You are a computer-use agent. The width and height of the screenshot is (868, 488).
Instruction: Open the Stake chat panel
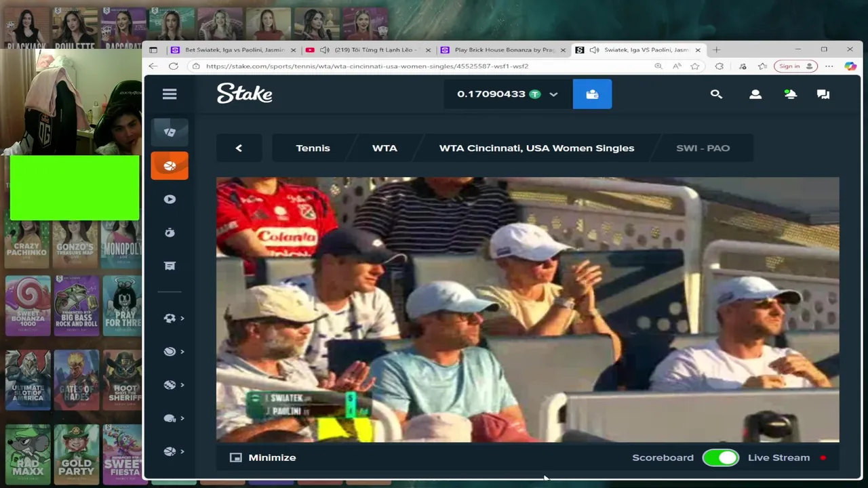point(823,94)
